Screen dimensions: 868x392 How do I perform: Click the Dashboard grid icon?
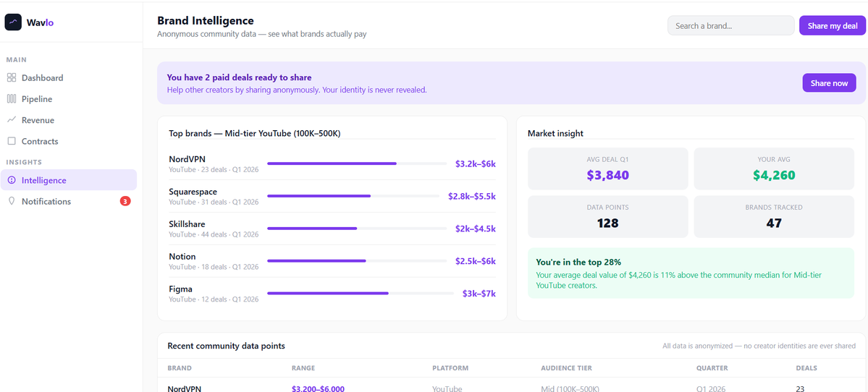coord(12,78)
